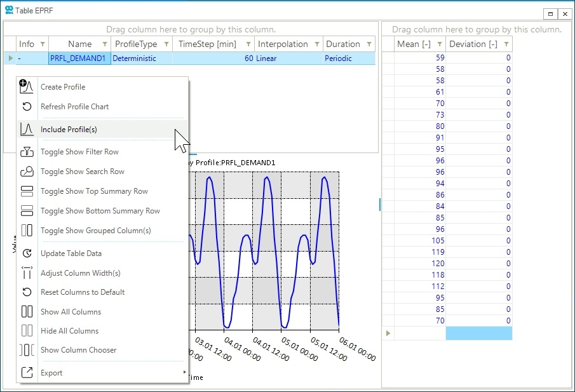This screenshot has height=392, width=575.
Task: Click the Create Profile icon
Action: click(27, 87)
